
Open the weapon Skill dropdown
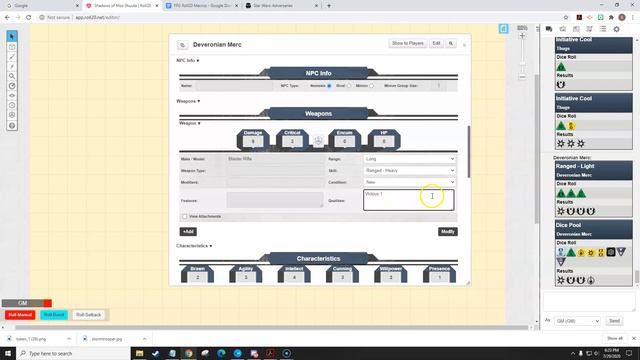point(409,170)
